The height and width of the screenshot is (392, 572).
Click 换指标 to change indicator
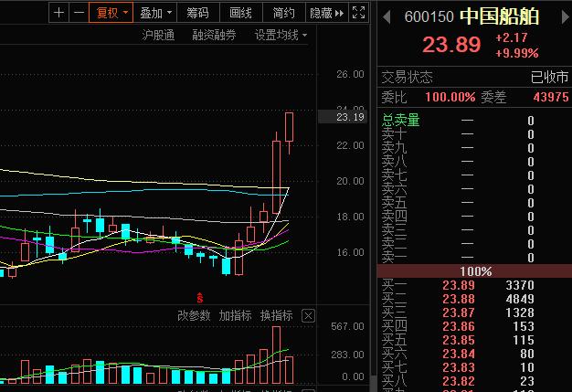pyautogui.click(x=277, y=315)
